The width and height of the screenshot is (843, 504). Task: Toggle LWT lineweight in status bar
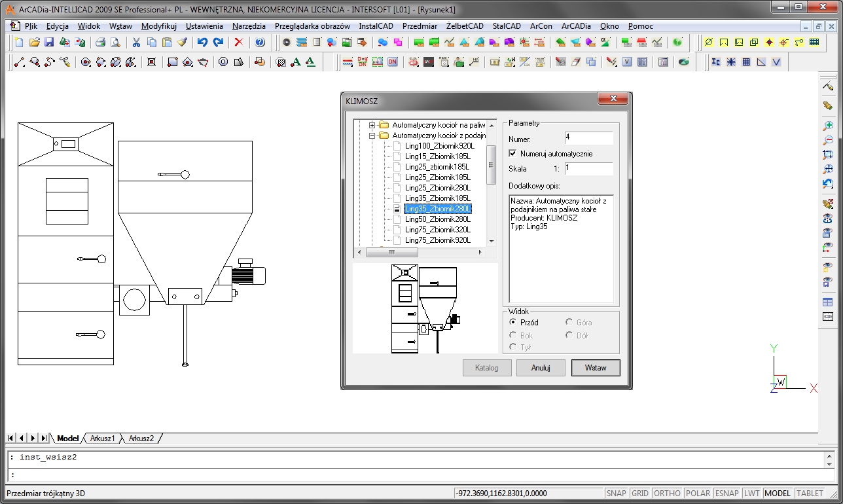pyautogui.click(x=753, y=494)
